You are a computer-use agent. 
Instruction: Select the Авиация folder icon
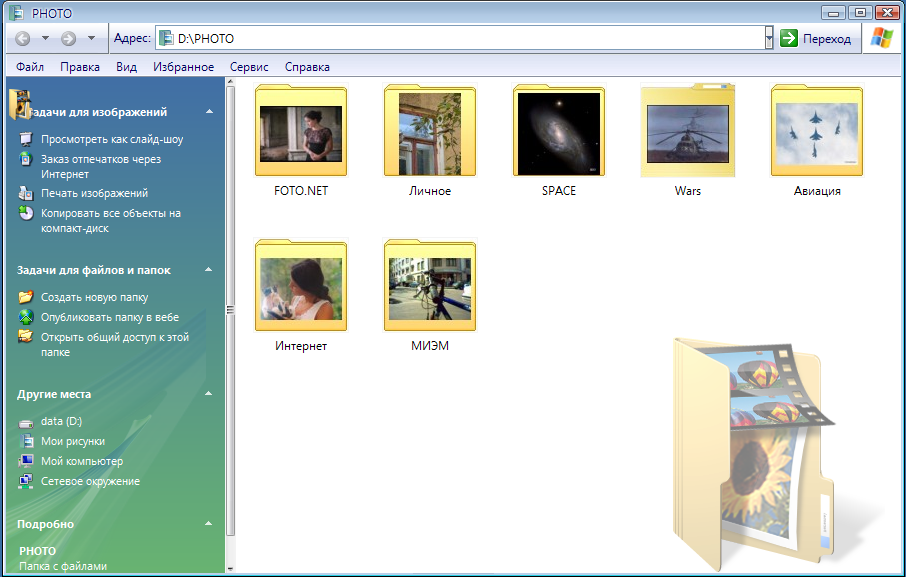tap(817, 133)
